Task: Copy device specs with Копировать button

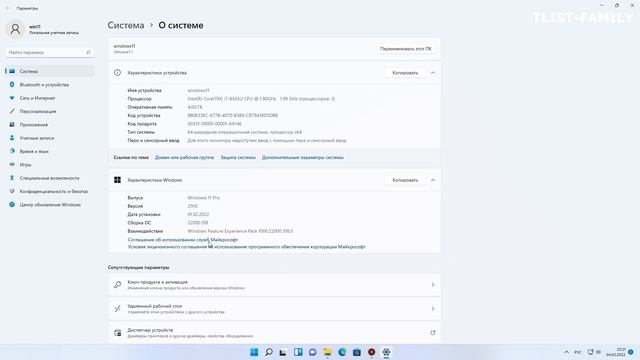Action: tap(405, 73)
